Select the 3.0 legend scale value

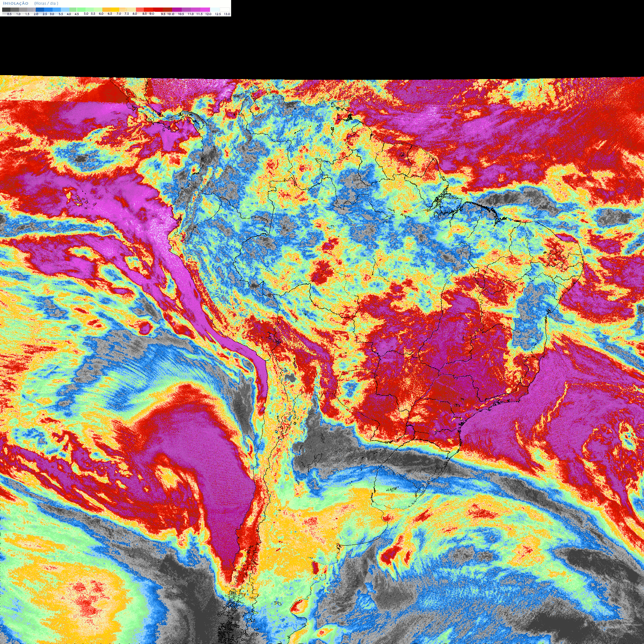52,14
